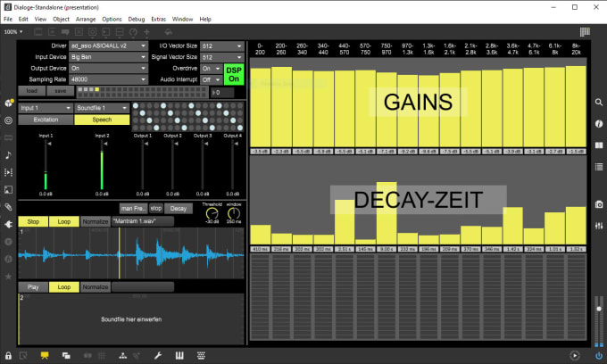
Task: Open the Signal Vector Size dropdown
Action: pos(222,57)
